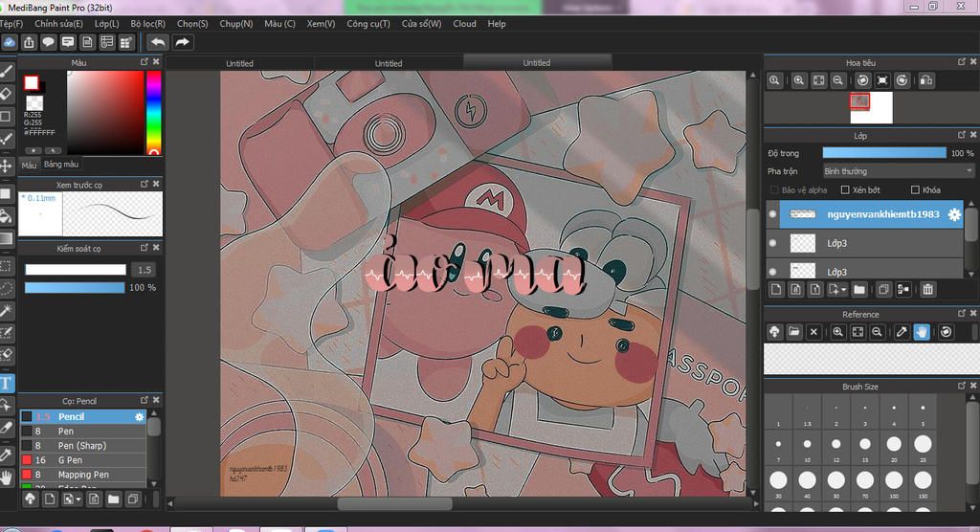980x532 pixels.
Task: Select hand tool in Reference panel
Action: (922, 332)
